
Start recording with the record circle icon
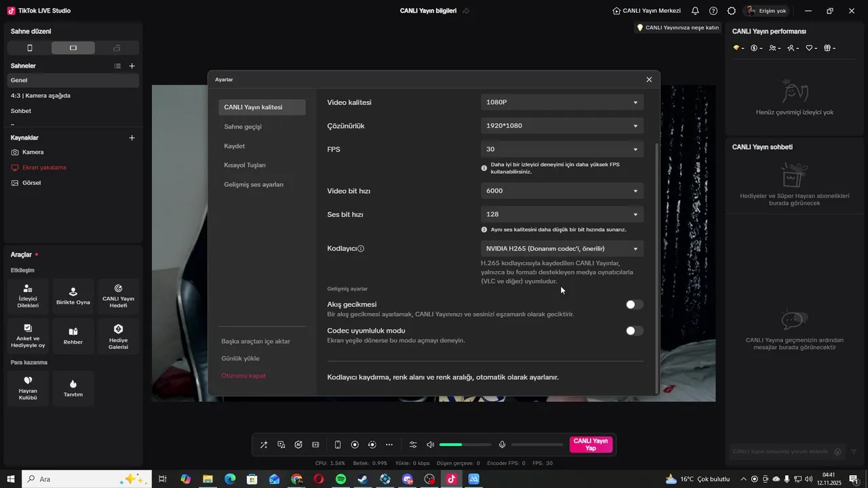355,445
